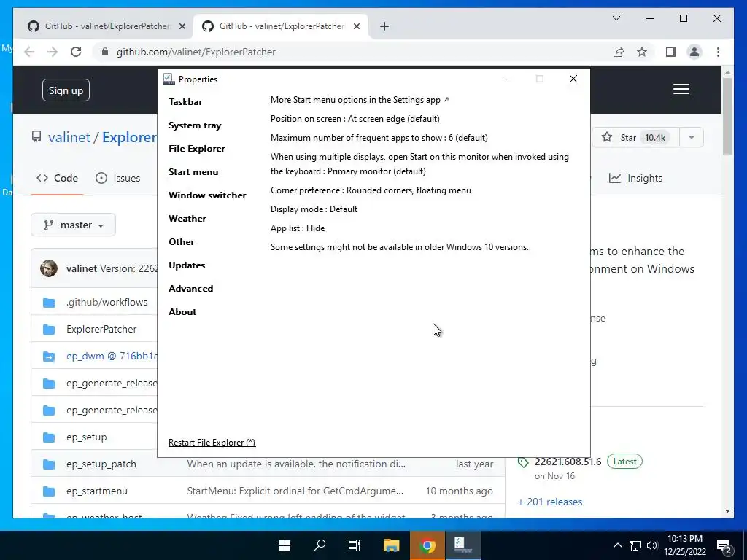
Task: Bookmark this page with star icon
Action: pos(642,52)
